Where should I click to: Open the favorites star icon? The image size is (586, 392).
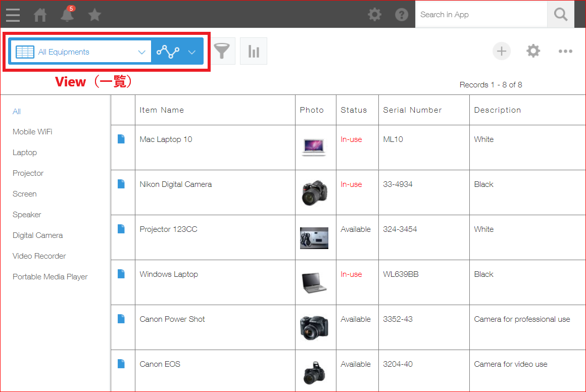coord(94,15)
